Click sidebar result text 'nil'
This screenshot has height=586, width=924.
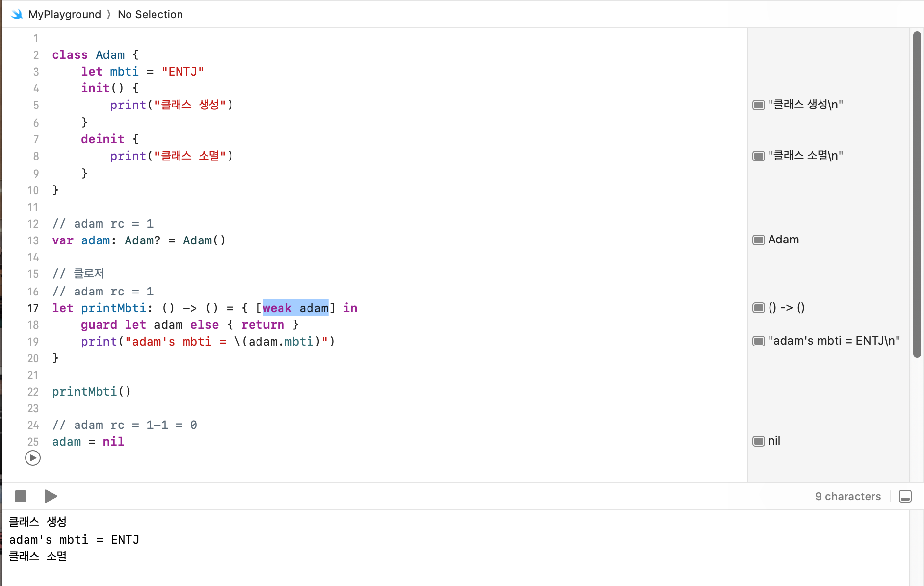[774, 441]
